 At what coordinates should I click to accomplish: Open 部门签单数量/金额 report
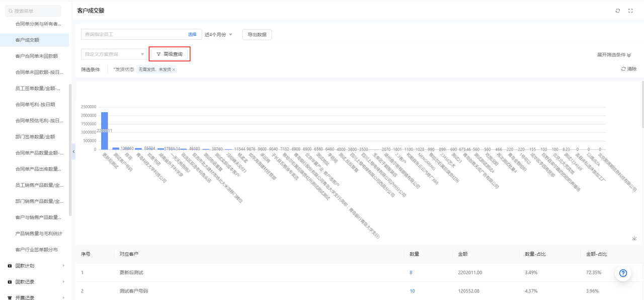pyautogui.click(x=34, y=136)
